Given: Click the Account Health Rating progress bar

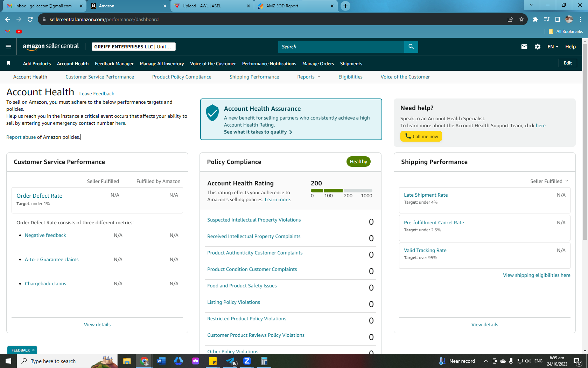Looking at the screenshot, I should (x=341, y=191).
